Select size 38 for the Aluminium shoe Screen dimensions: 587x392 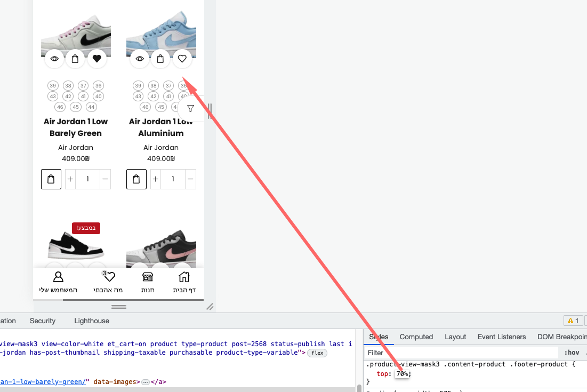pos(154,86)
